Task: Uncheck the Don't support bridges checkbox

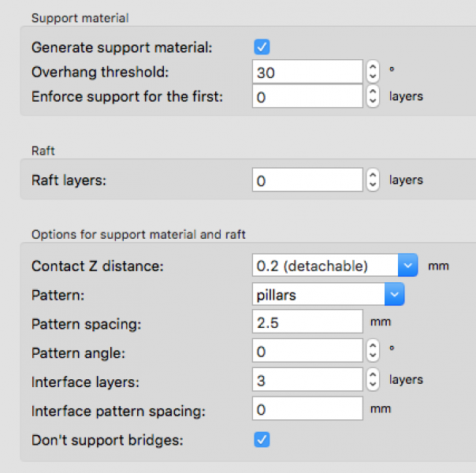Action: 262,439
